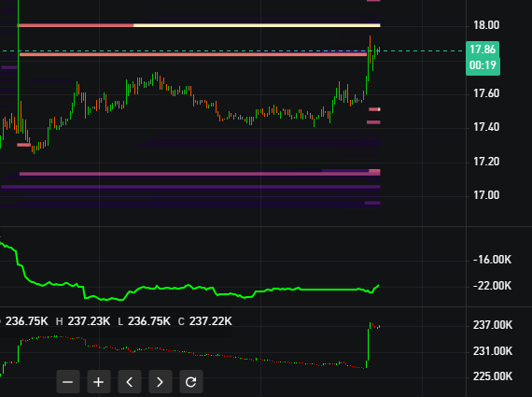Image resolution: width=532 pixels, height=397 pixels.
Task: Select the purple horizontal band near 17.05
Action: point(190,187)
